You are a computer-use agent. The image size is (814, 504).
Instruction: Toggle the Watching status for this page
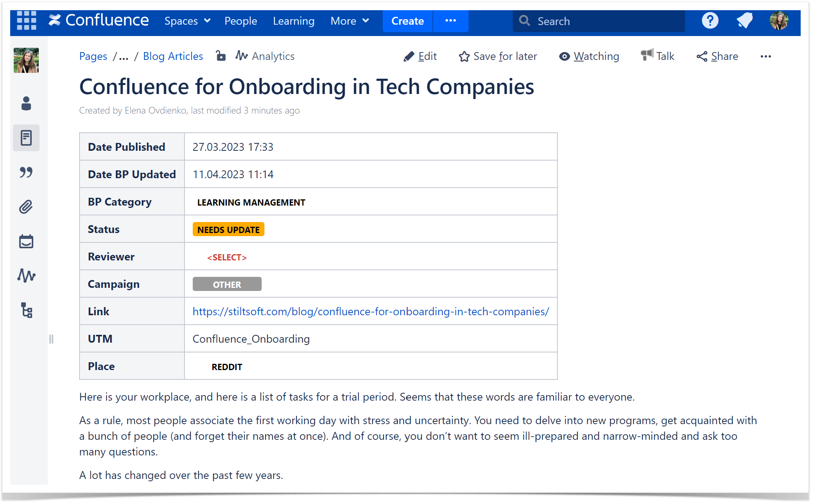[x=588, y=56]
